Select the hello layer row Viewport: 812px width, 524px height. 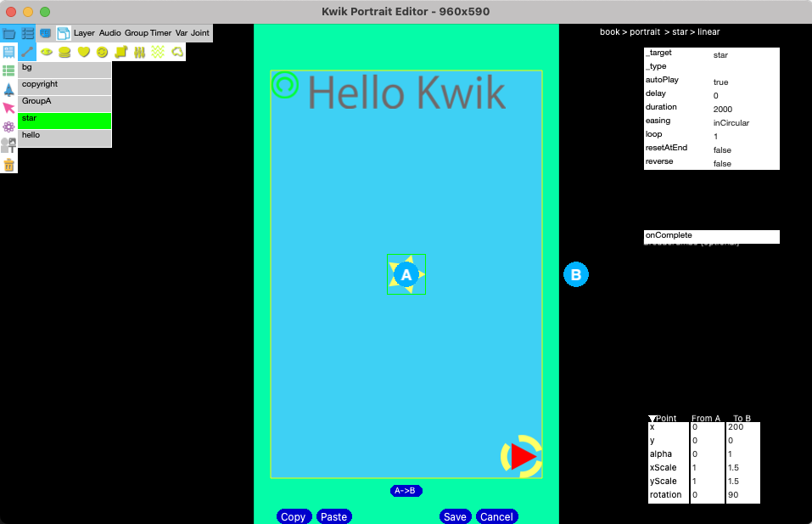pos(64,138)
